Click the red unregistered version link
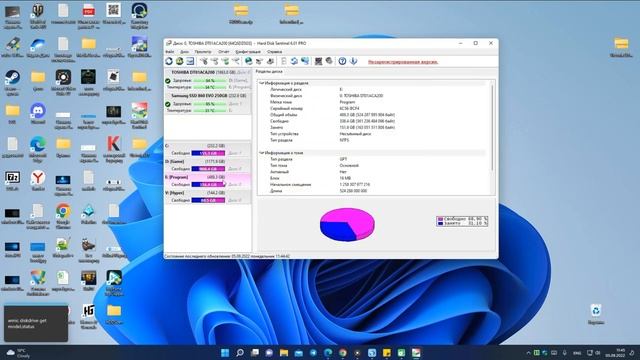This screenshot has height=360, width=640. pyautogui.click(x=403, y=62)
